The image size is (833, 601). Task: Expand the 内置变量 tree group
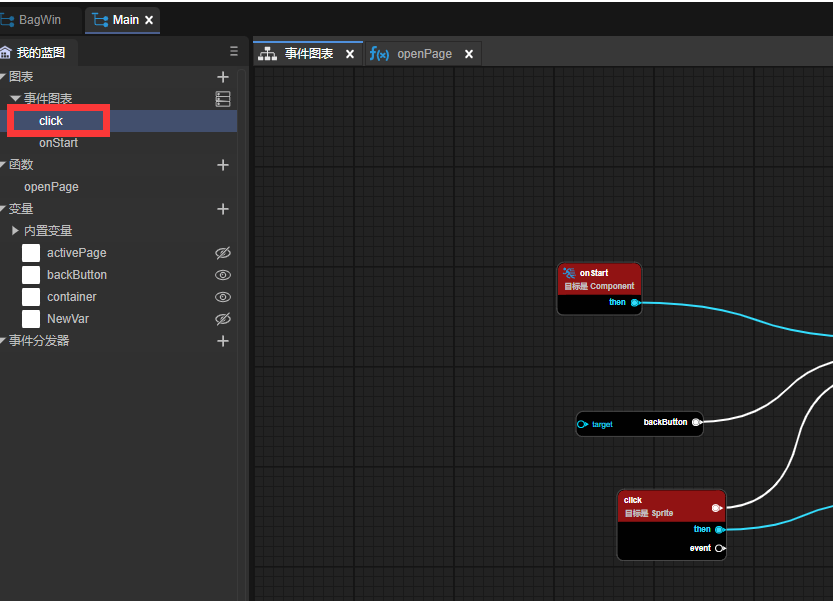tap(15, 231)
